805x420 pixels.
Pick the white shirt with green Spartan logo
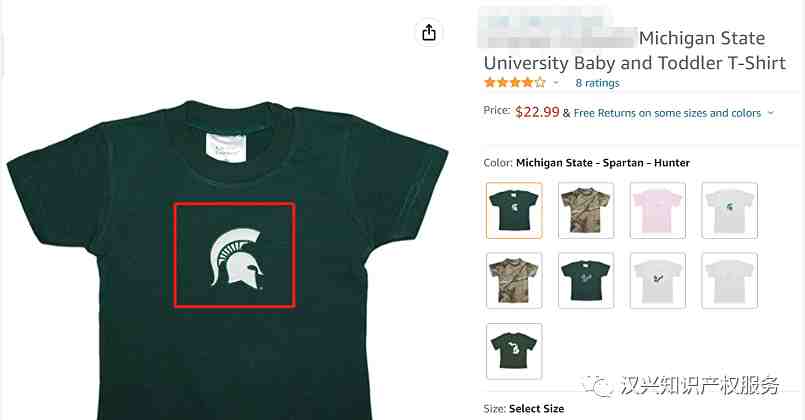[x=729, y=210]
